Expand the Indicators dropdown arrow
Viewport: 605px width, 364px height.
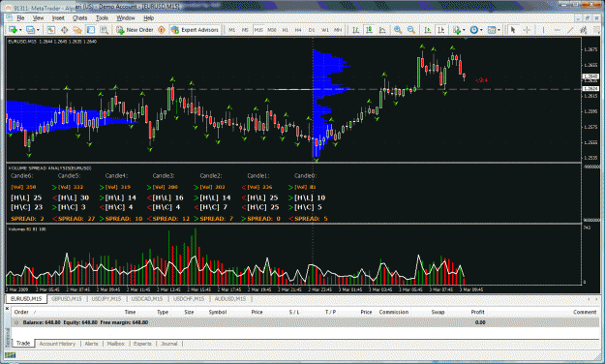tap(464, 30)
